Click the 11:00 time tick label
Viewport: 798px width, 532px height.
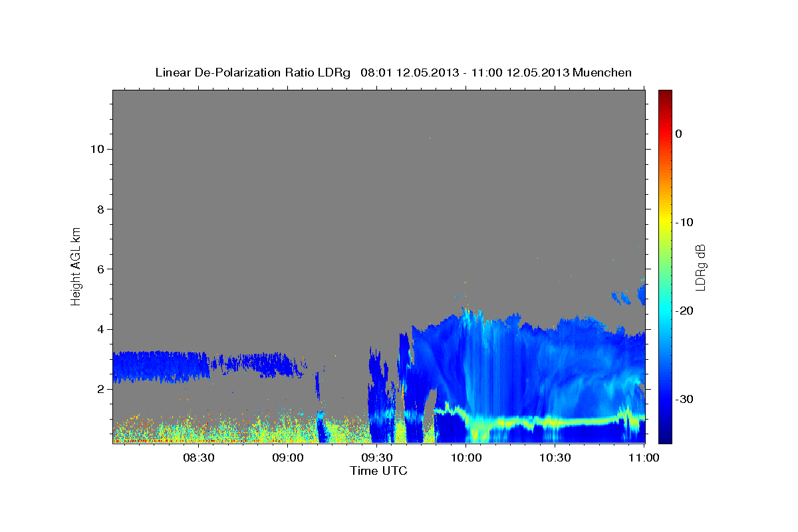(644, 458)
